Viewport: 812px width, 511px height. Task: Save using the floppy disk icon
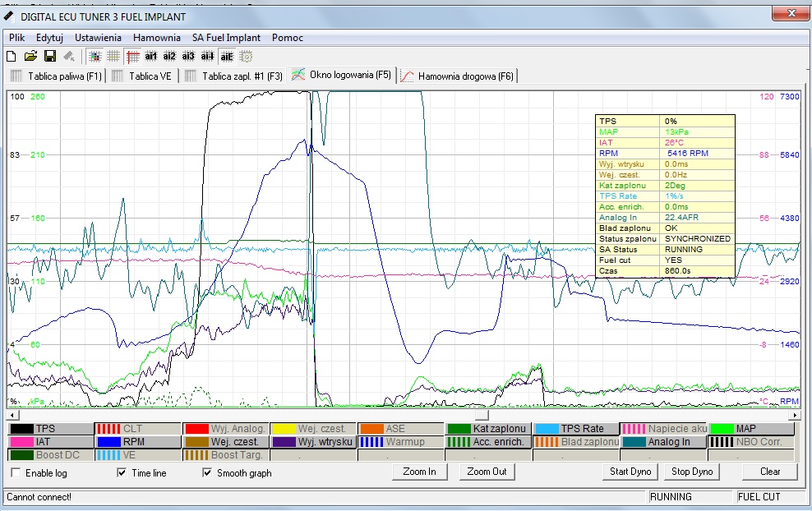pyautogui.click(x=50, y=57)
